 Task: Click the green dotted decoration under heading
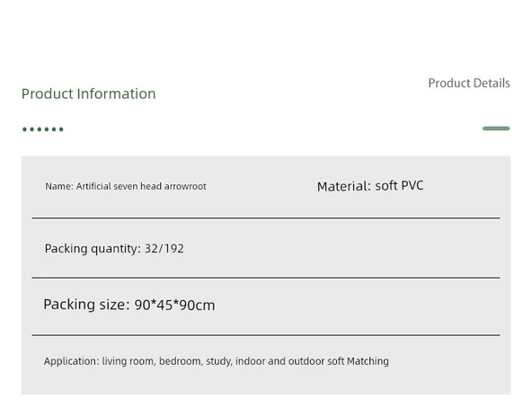pos(43,129)
